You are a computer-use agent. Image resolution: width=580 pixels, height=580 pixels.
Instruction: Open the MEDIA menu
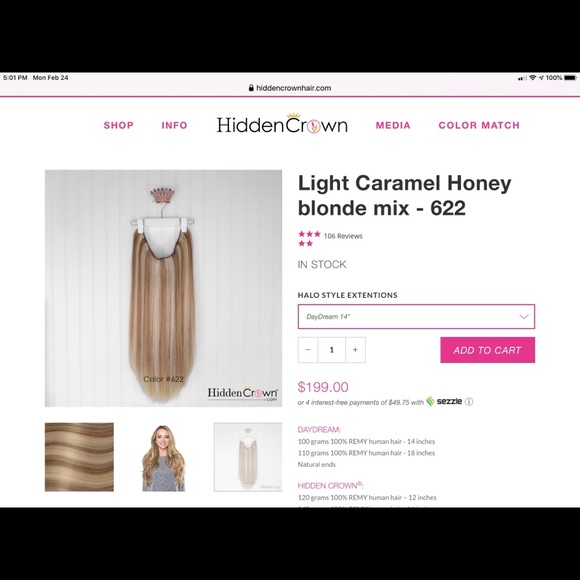pos(393,125)
